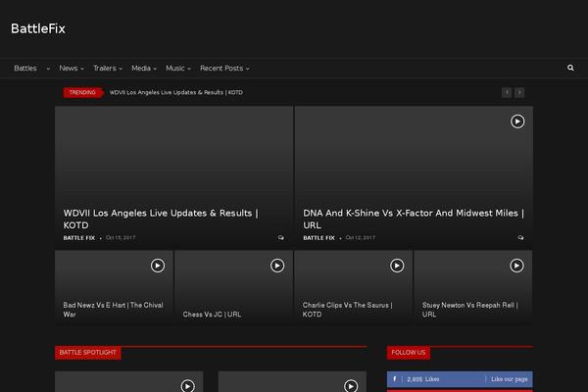Play the DNA And K-Shine video icon

pos(517,122)
